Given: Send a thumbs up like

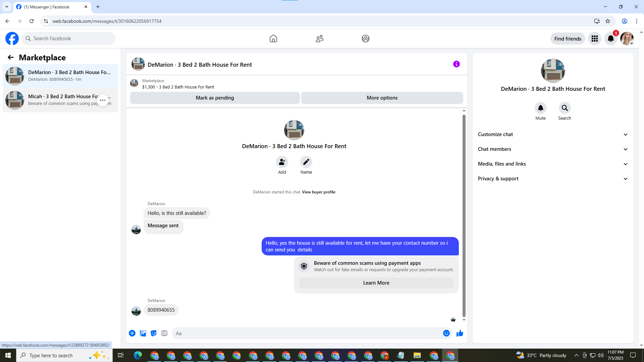Looking at the screenshot, I should (460, 333).
